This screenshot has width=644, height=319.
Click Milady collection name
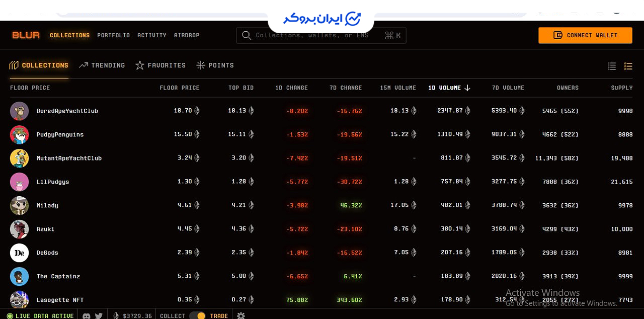(x=47, y=205)
